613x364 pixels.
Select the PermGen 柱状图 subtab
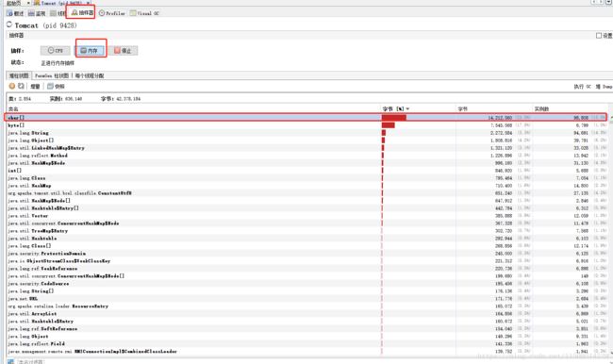[x=52, y=75]
